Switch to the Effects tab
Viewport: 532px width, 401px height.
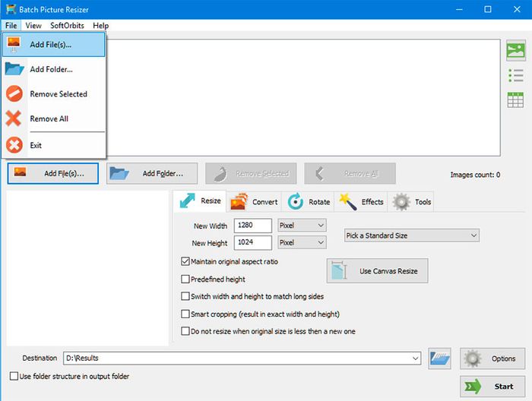point(363,202)
